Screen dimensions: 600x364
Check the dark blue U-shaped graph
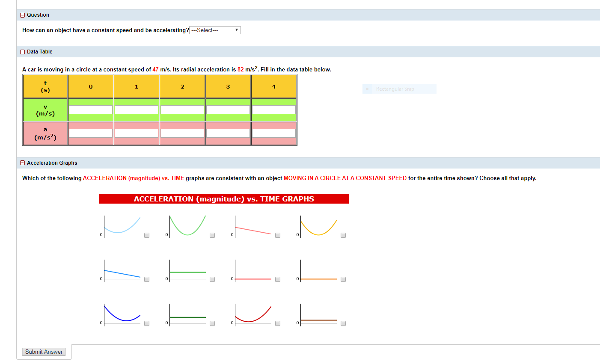point(146,323)
